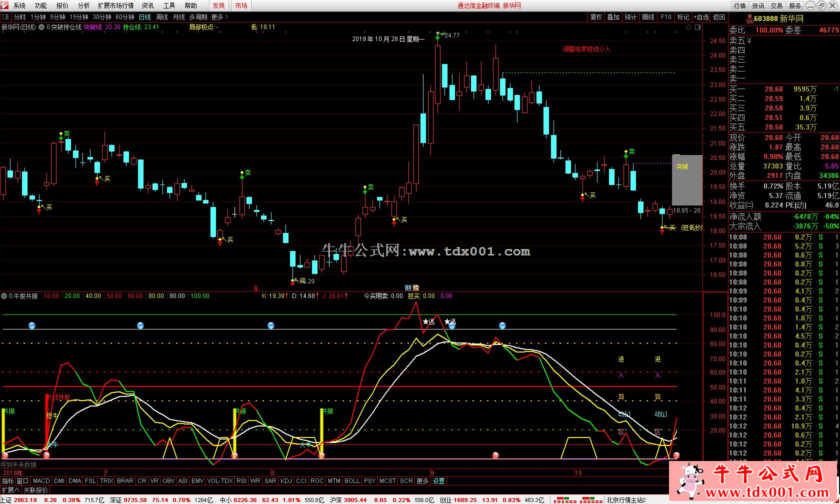Viewport: 840px width, 504px height.
Task: Open the 工具 menu
Action: tap(169, 5)
